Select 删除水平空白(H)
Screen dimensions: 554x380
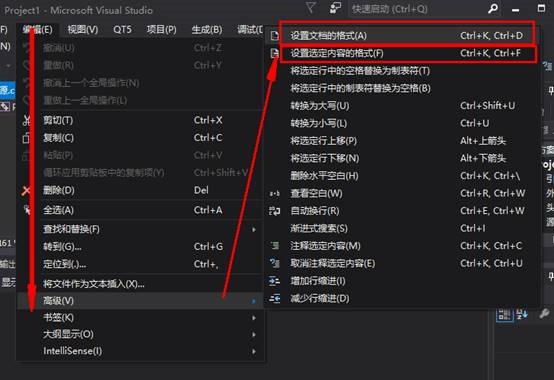tap(403, 176)
